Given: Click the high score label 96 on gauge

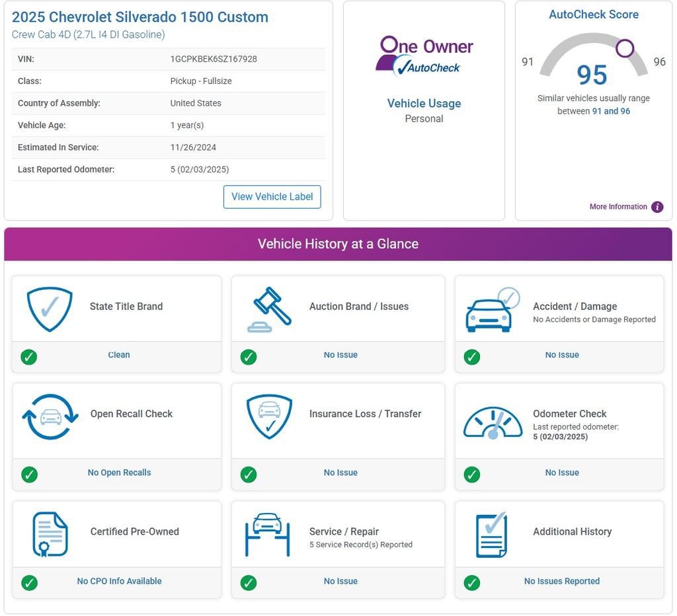Looking at the screenshot, I should pos(659,61).
